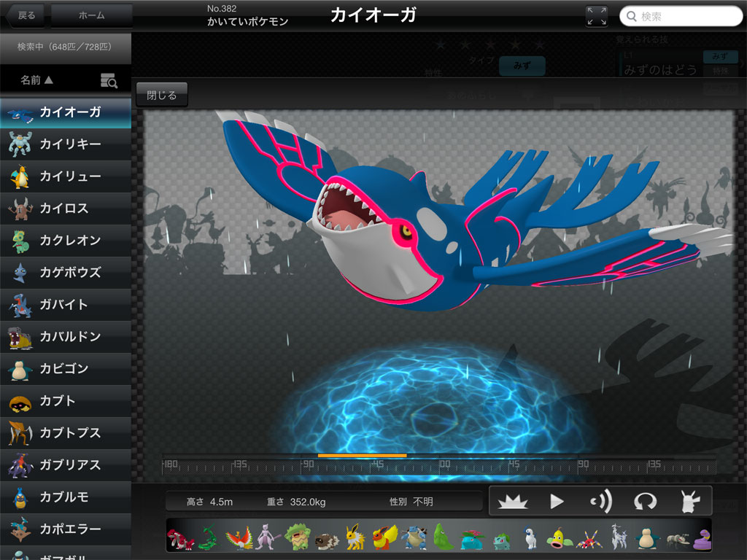Image resolution: width=747 pixels, height=560 pixels.
Task: Open the list search filter icon
Action: coord(109,81)
